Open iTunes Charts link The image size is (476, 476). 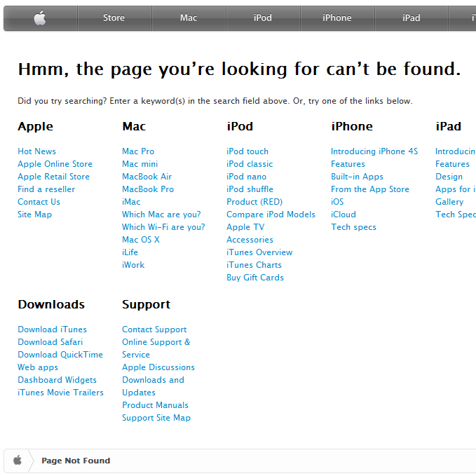254,265
